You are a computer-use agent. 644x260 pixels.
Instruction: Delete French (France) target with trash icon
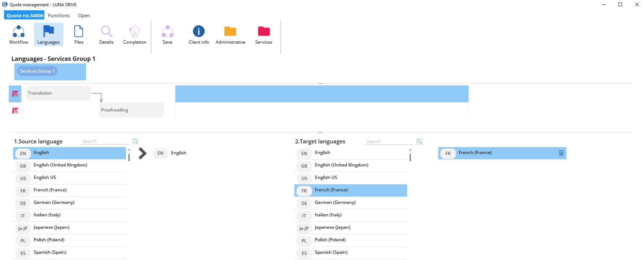coord(561,153)
